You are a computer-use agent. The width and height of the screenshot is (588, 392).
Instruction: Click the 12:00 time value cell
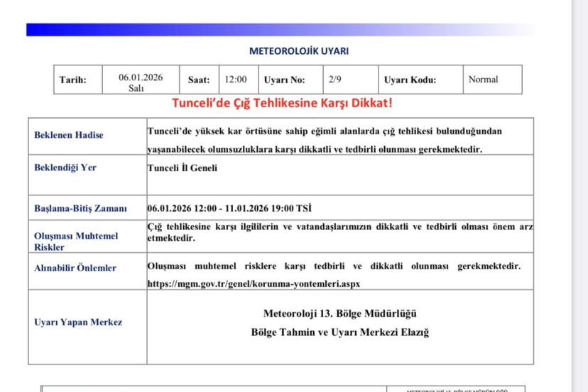tap(236, 80)
